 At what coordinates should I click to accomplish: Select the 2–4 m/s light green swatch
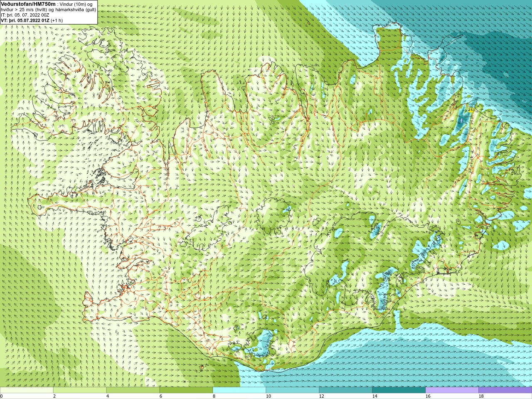pyautogui.click(x=80, y=390)
